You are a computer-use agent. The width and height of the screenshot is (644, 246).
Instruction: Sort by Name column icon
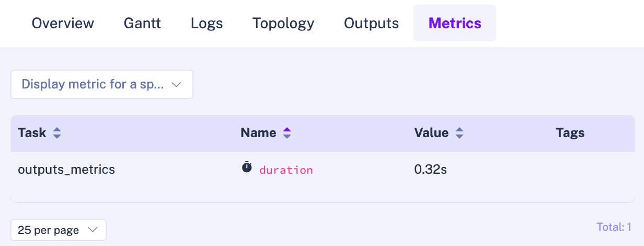pos(286,133)
